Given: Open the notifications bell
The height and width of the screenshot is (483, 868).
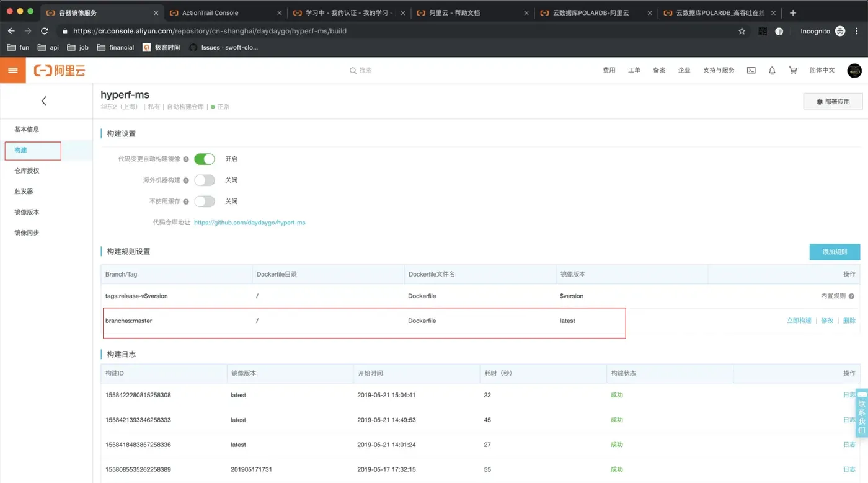Looking at the screenshot, I should (x=772, y=71).
